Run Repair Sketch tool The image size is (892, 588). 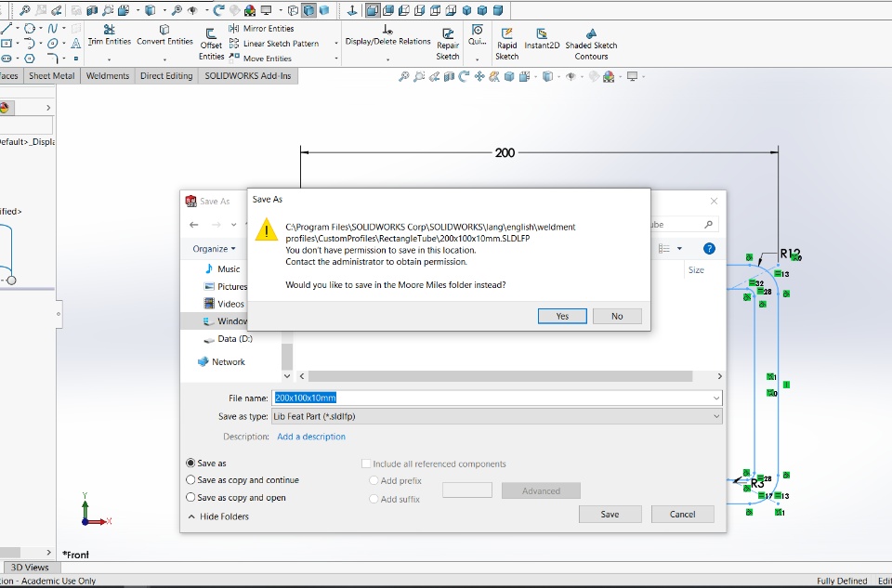[448, 45]
